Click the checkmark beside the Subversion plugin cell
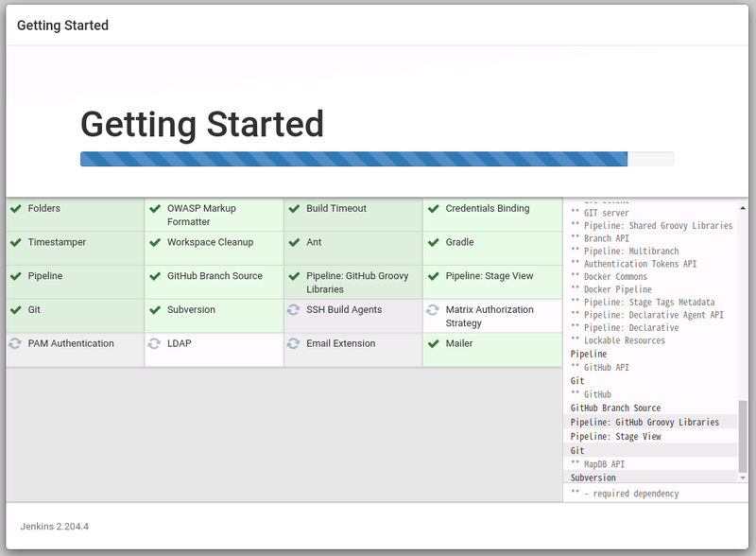 155,310
